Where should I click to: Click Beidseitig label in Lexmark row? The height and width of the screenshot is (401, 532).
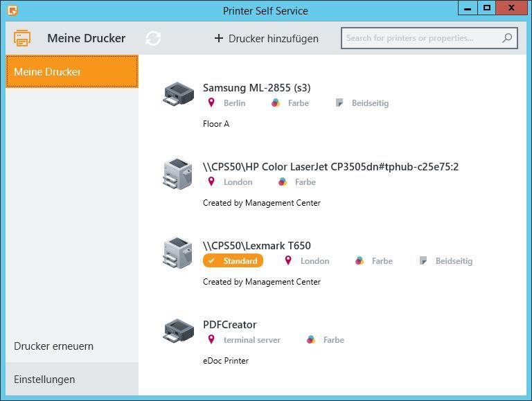454,261
